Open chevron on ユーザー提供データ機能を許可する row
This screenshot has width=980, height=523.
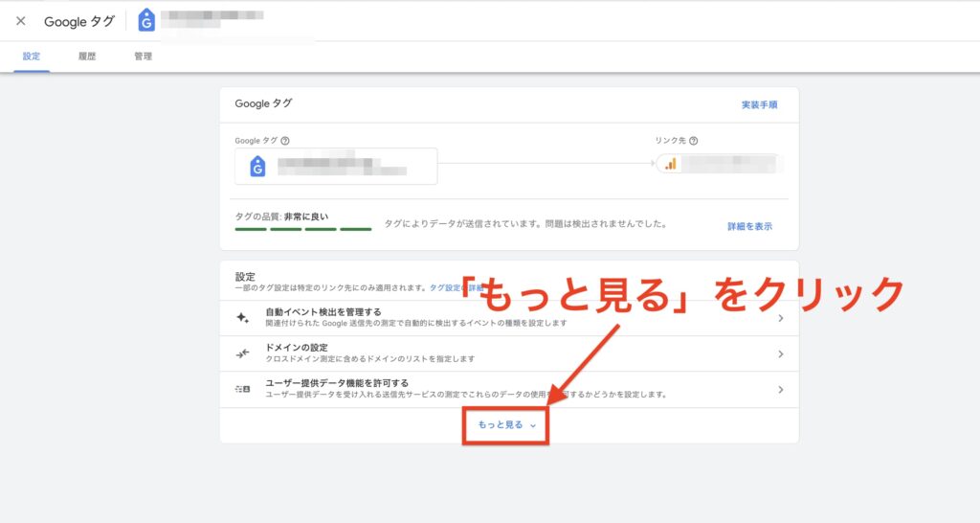pyautogui.click(x=781, y=390)
